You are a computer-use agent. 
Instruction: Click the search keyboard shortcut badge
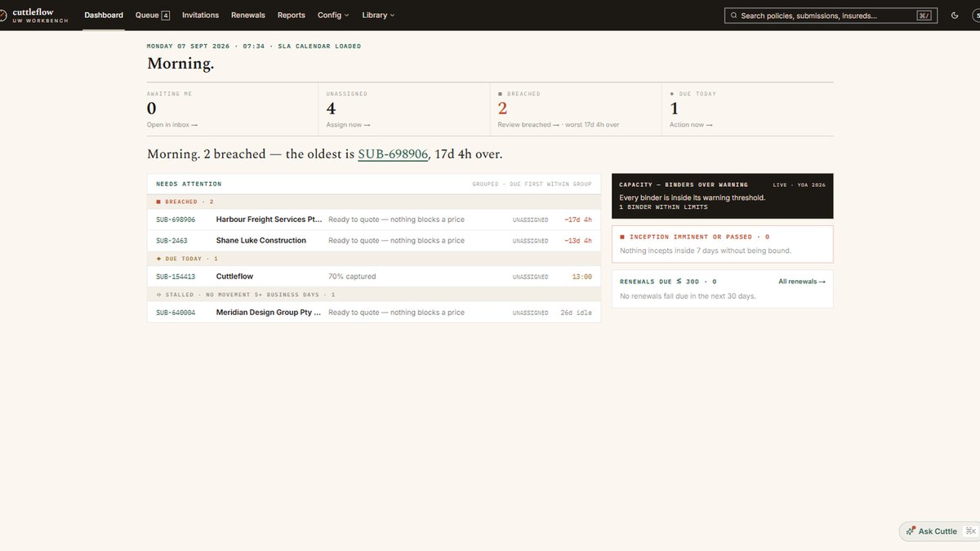(924, 16)
